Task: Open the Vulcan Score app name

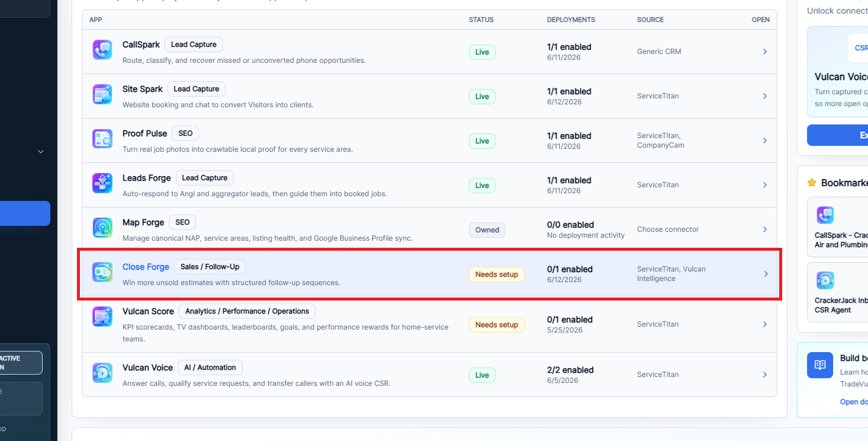Action: tap(148, 311)
